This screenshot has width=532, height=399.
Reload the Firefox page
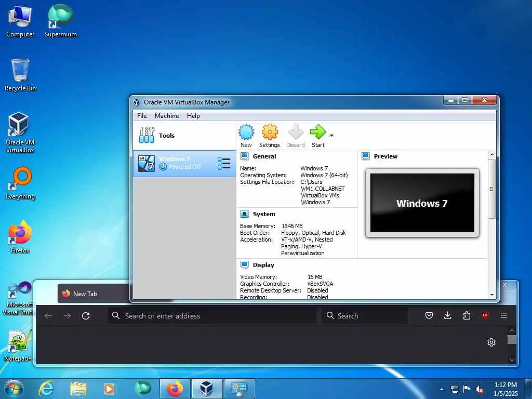(86, 316)
